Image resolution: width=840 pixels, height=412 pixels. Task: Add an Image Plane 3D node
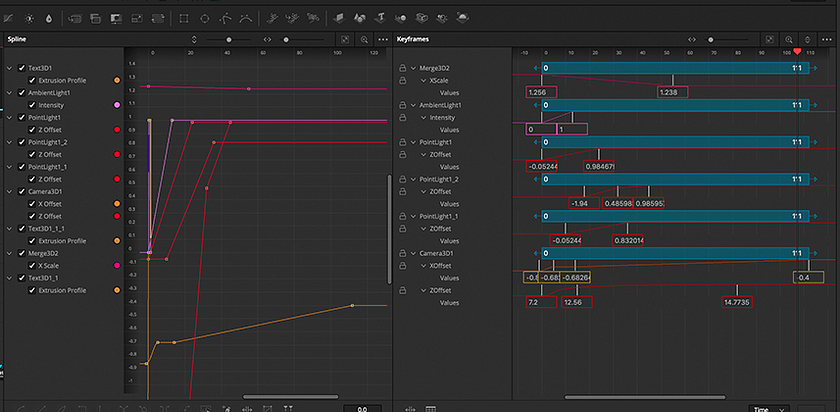(x=339, y=19)
